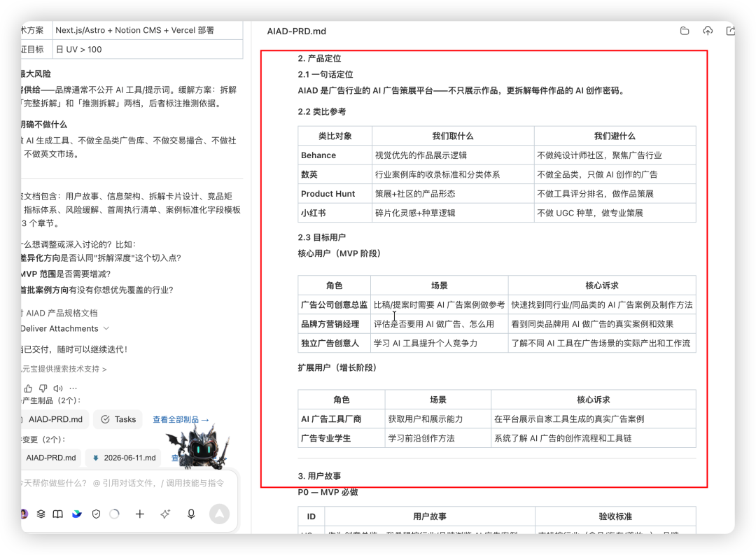Click the round send arrow button
The width and height of the screenshot is (756, 555).
point(219,514)
